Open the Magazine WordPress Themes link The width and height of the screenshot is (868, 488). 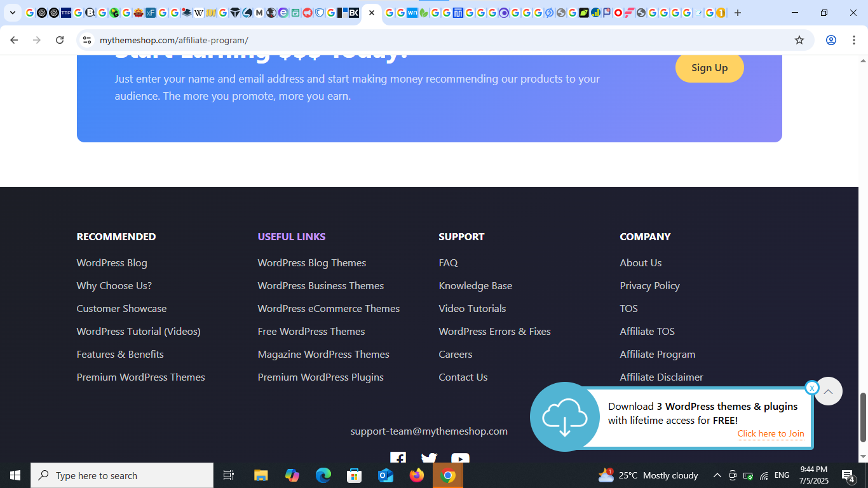pyautogui.click(x=323, y=354)
